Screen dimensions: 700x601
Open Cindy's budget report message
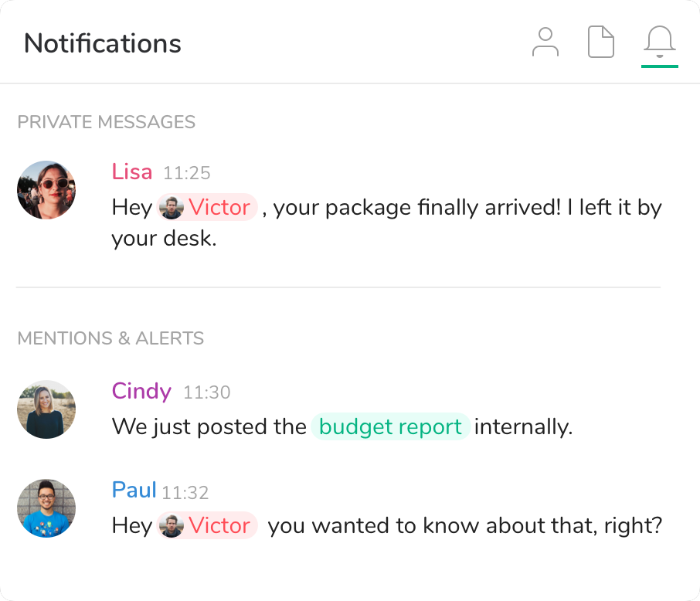click(x=209, y=426)
